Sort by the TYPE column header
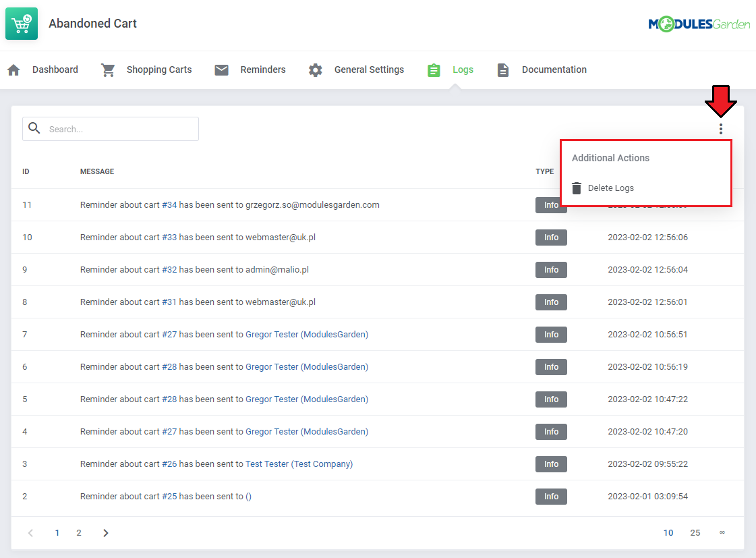Image resolution: width=756 pixels, height=558 pixels. (x=544, y=171)
